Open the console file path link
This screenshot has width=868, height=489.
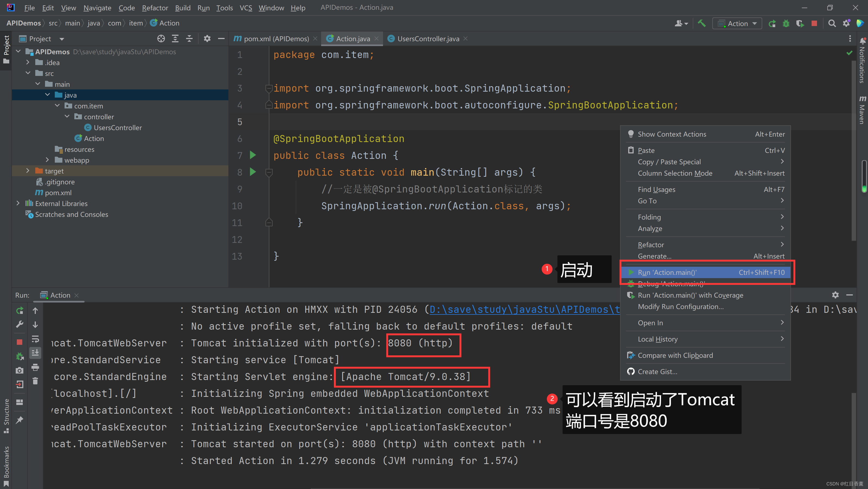click(x=524, y=309)
